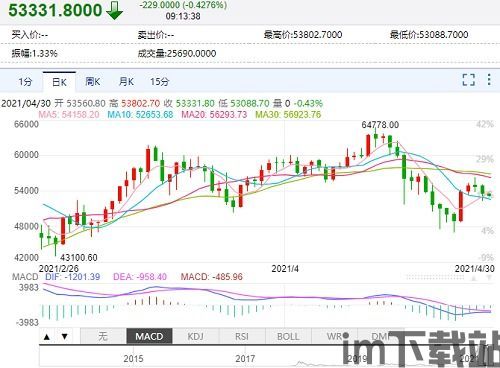Open the three-dot more options menu
The height and width of the screenshot is (368, 500).
pyautogui.click(x=489, y=80)
